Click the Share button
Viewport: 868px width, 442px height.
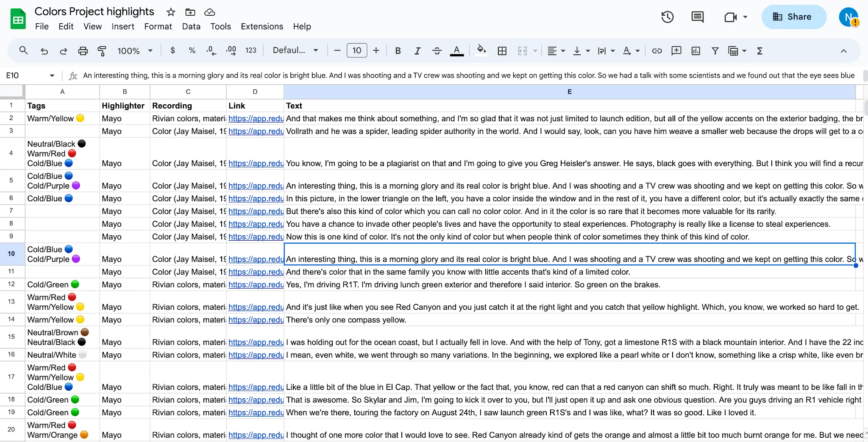(x=794, y=17)
